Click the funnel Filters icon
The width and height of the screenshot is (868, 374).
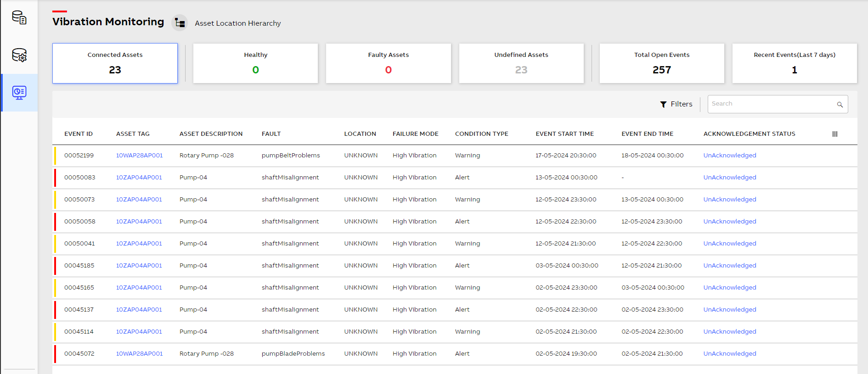coord(663,105)
